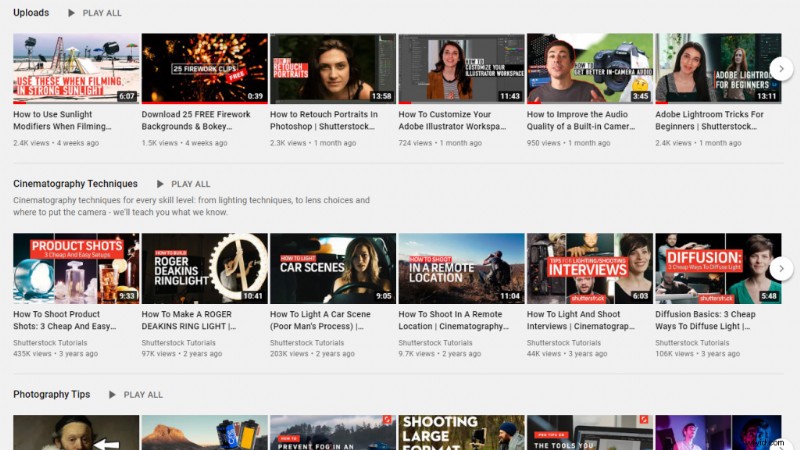Click title Adobe Lightroom Tricks For Beginners
800x450 pixels.
(x=709, y=120)
